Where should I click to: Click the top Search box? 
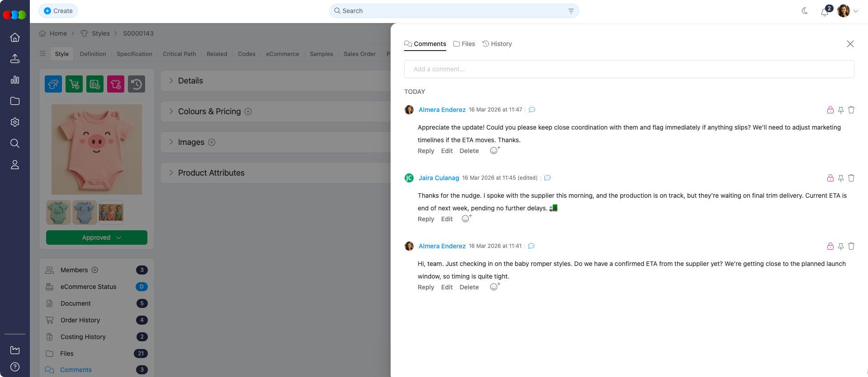(x=454, y=11)
